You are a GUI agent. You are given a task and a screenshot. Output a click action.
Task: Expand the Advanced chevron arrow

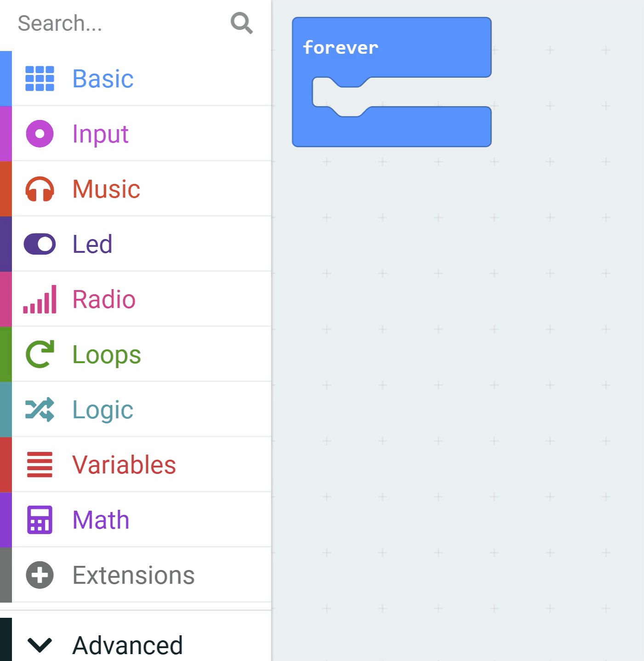(x=40, y=645)
